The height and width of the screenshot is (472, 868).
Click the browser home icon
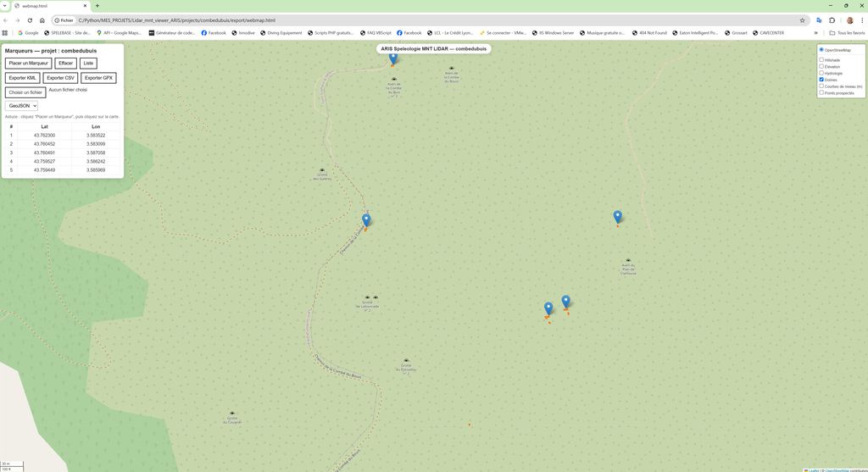click(42, 20)
